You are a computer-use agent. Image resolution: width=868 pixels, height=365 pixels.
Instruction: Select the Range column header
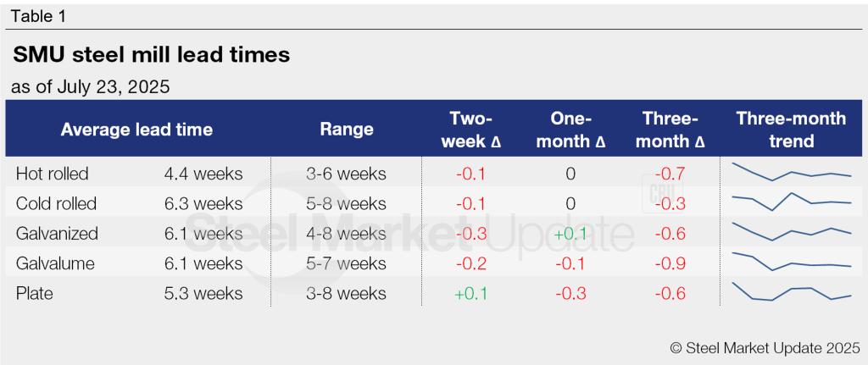point(347,130)
